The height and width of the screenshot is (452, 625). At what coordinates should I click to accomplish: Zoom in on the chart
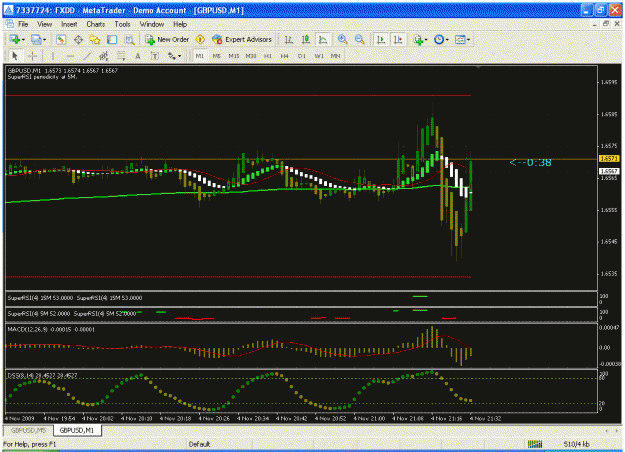(342, 39)
